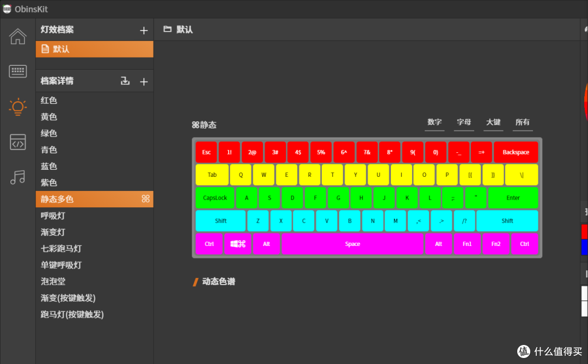Select the 静态多色 effect

point(95,199)
